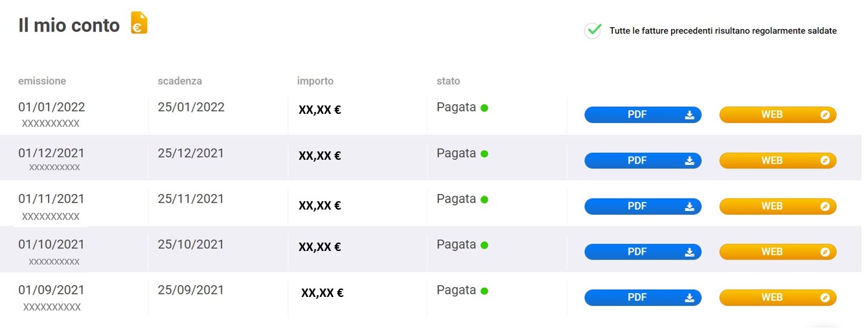Click green Pagata dot for 25/11/2021 invoice
The width and height of the screenshot is (868, 328).
click(485, 199)
